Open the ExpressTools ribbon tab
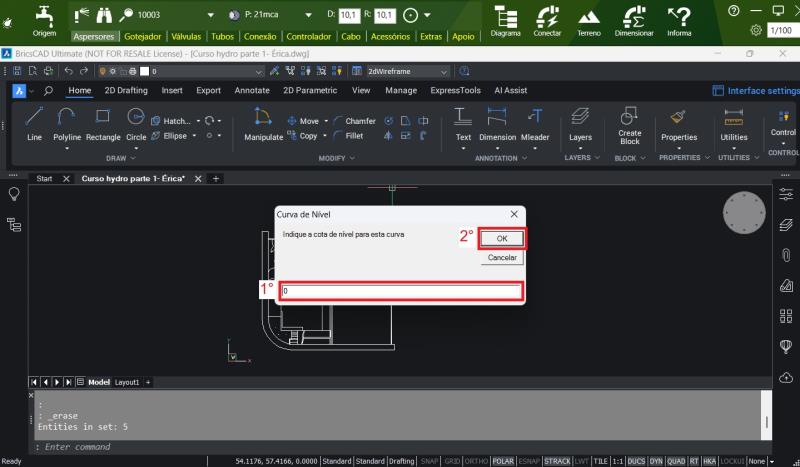The height and width of the screenshot is (467, 800). (456, 90)
